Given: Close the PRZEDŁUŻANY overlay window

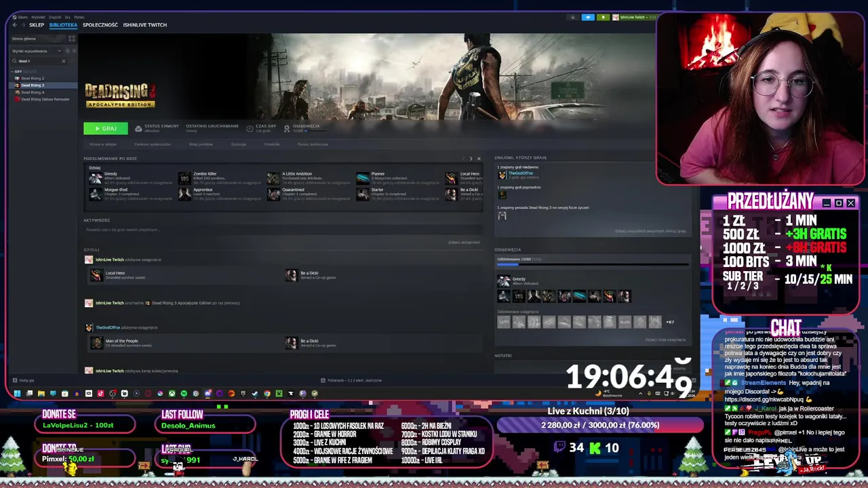Looking at the screenshot, I should (850, 203).
